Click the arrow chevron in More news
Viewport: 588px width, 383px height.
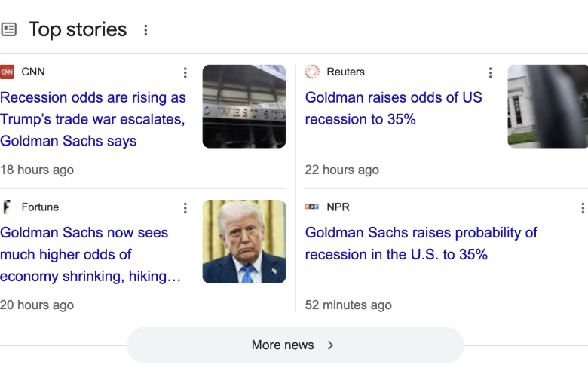click(330, 345)
